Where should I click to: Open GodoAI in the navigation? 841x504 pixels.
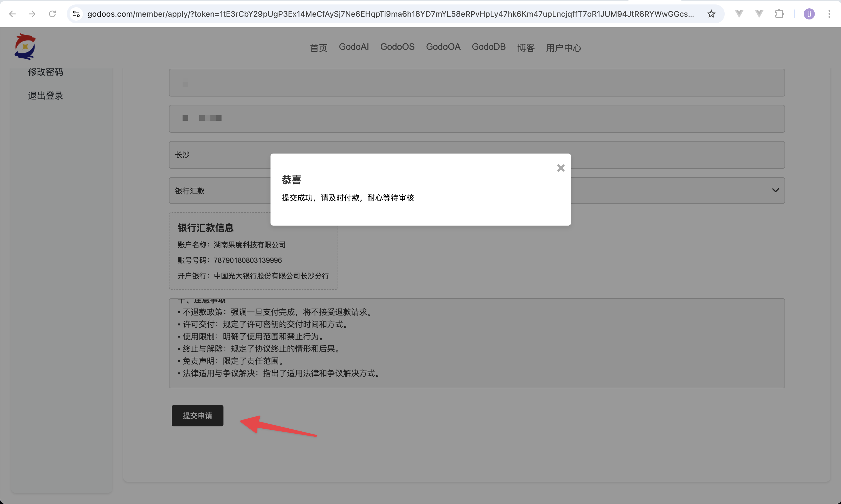(x=354, y=47)
